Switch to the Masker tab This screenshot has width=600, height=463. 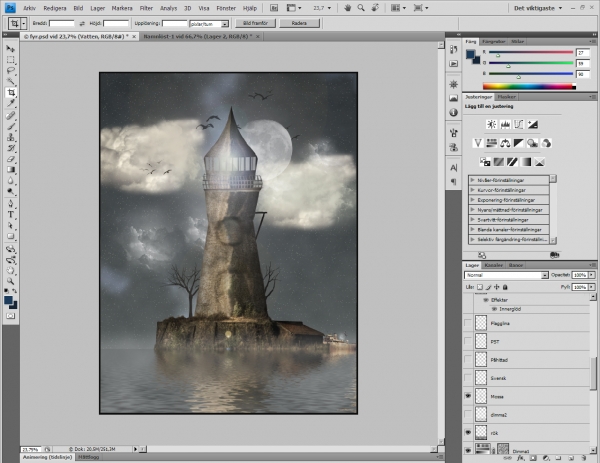click(x=507, y=97)
